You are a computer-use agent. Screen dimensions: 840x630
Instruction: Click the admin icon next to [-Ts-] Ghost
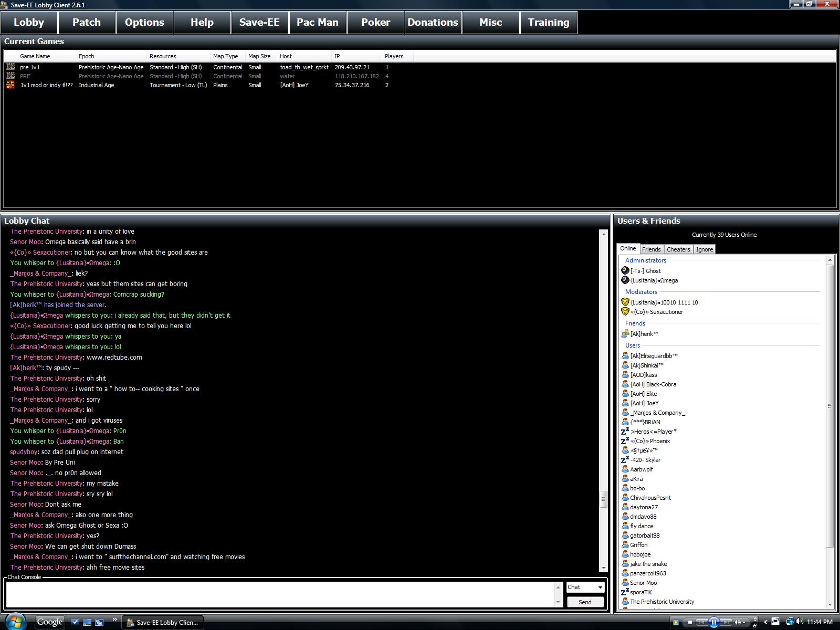coord(625,271)
